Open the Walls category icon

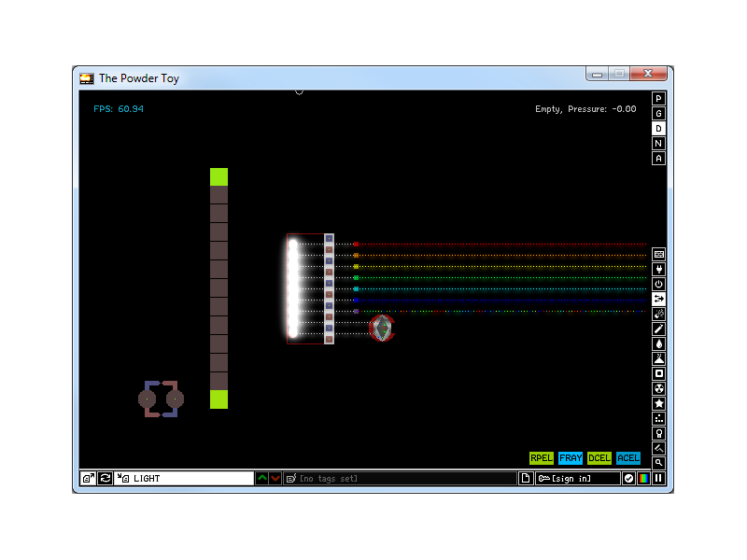coord(658,254)
